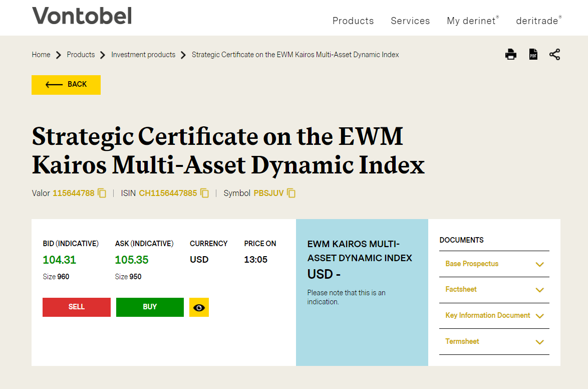
Task: Go to Home via the breadcrumb
Action: pyautogui.click(x=41, y=54)
